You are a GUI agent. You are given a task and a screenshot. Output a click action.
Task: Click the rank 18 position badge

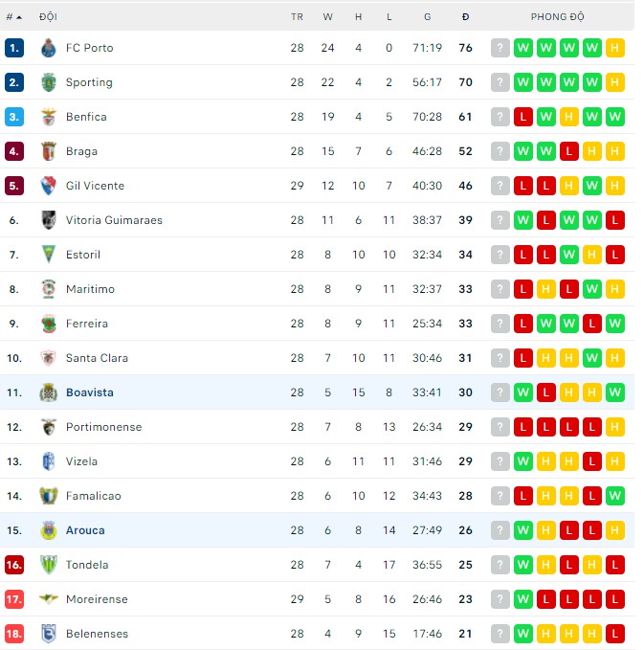(13, 634)
